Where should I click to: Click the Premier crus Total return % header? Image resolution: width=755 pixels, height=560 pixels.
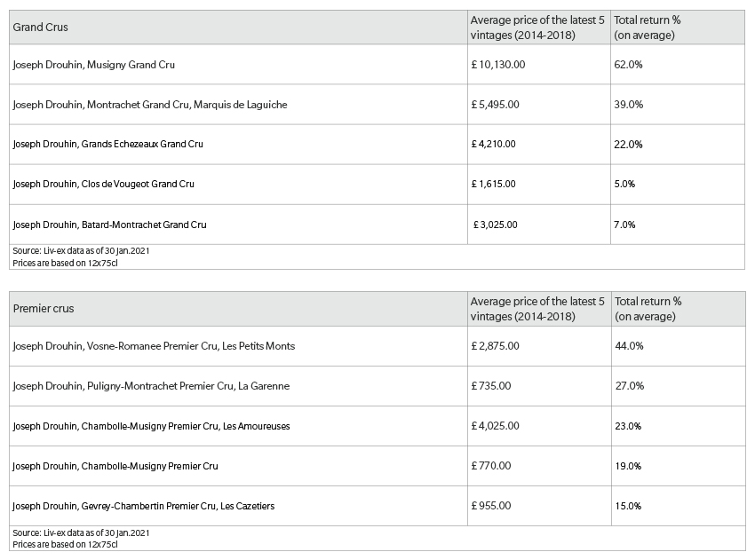click(648, 309)
